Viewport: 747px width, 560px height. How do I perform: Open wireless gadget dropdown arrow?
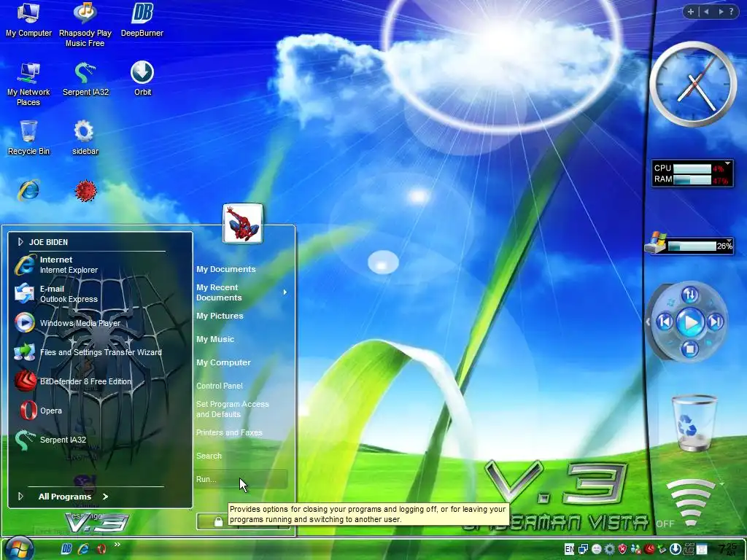click(x=722, y=484)
